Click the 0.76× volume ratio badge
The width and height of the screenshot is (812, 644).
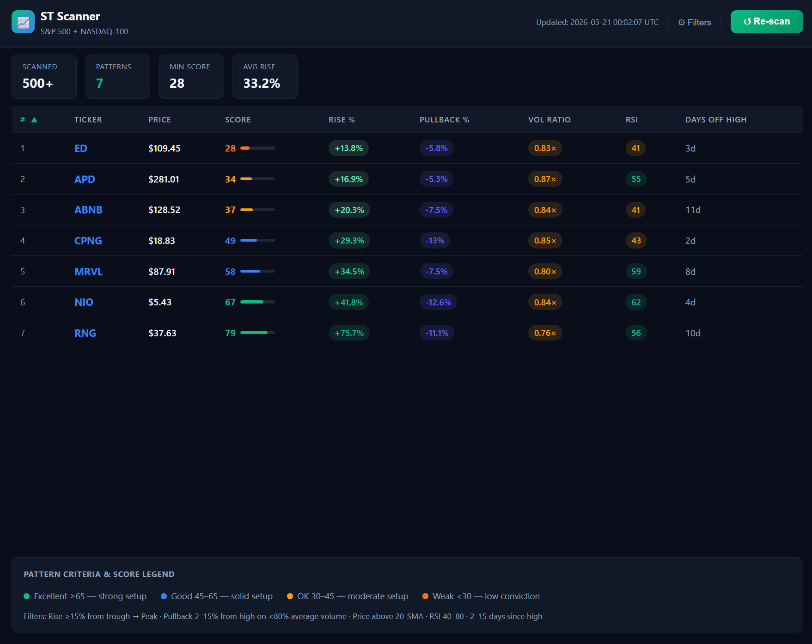coord(545,333)
